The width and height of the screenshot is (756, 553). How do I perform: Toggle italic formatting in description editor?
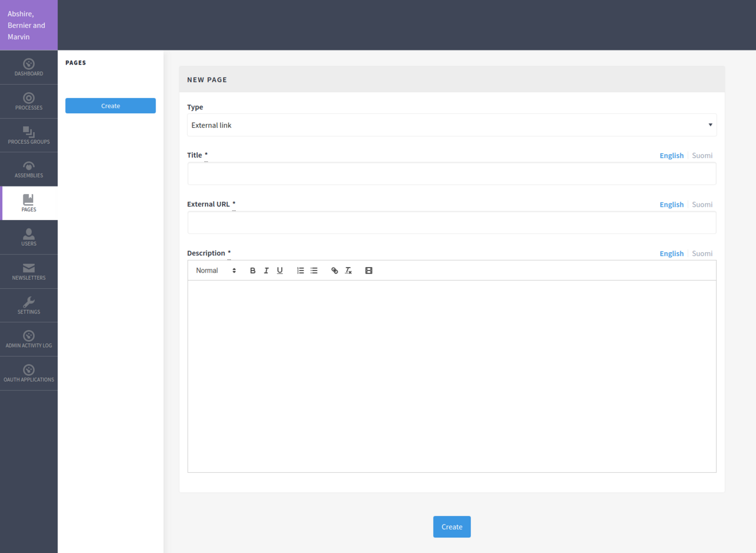[266, 270]
